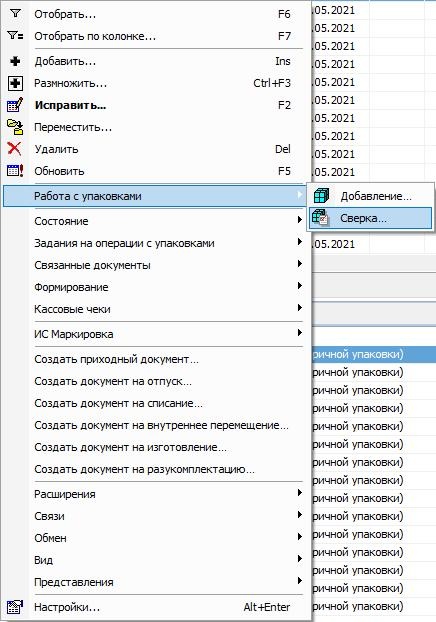Click the funnel icon next to Отобрать
The height and width of the screenshot is (622, 436).
15,14
